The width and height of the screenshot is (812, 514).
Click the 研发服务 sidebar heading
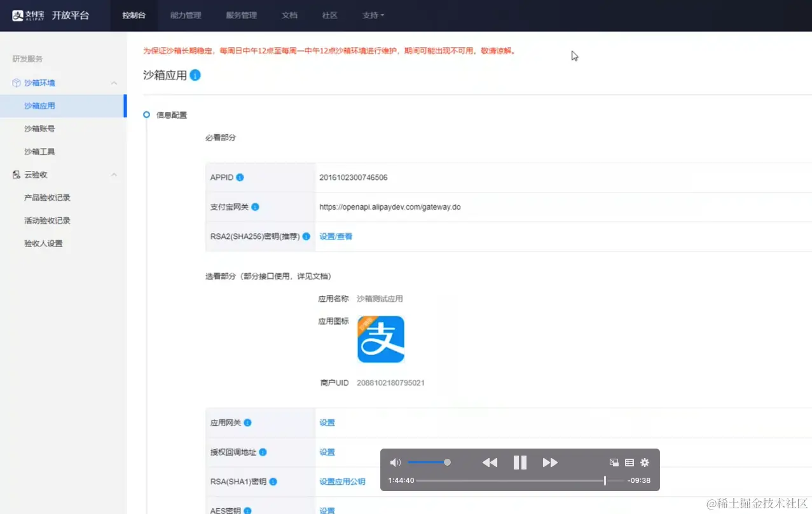[27, 59]
